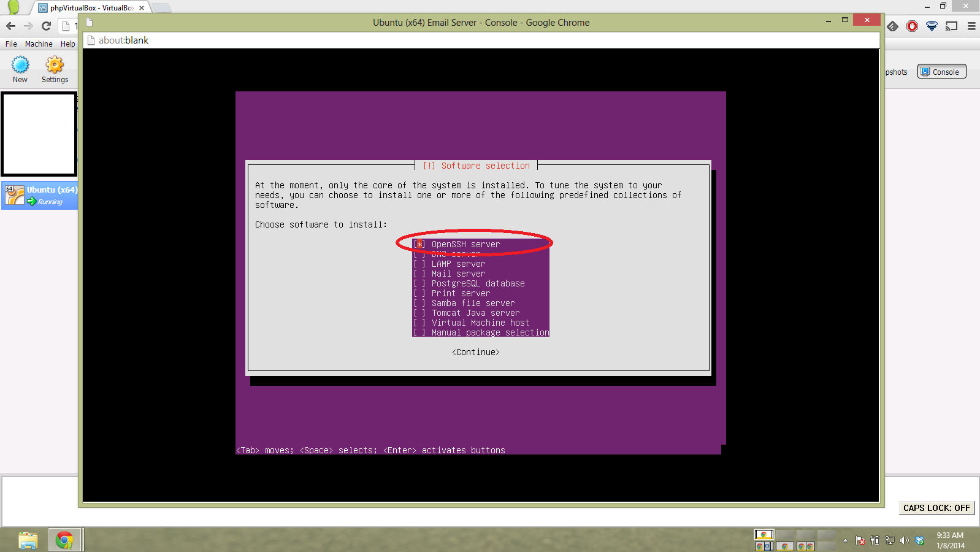Click the battery power tray icon
Image resolution: width=980 pixels, height=552 pixels.
(x=875, y=540)
